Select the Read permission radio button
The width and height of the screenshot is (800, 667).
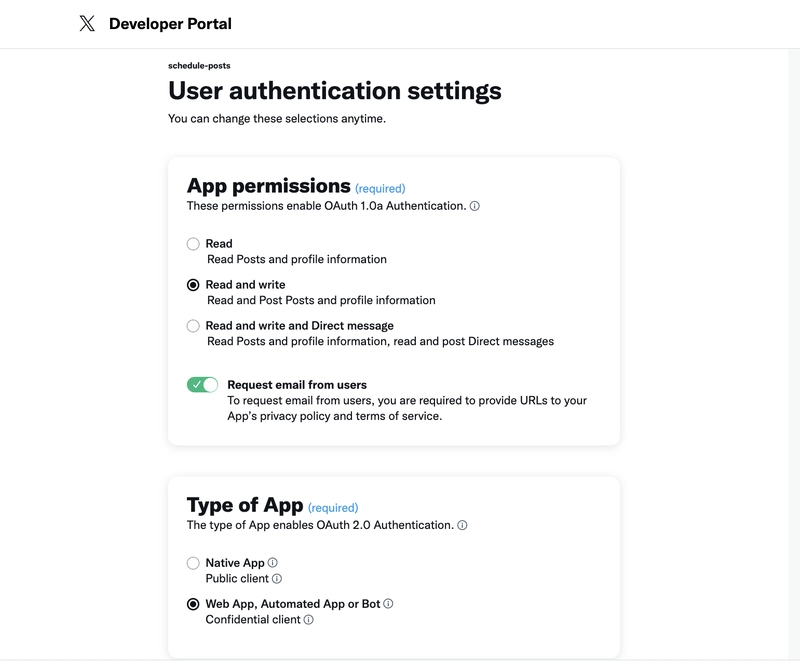pyautogui.click(x=193, y=244)
